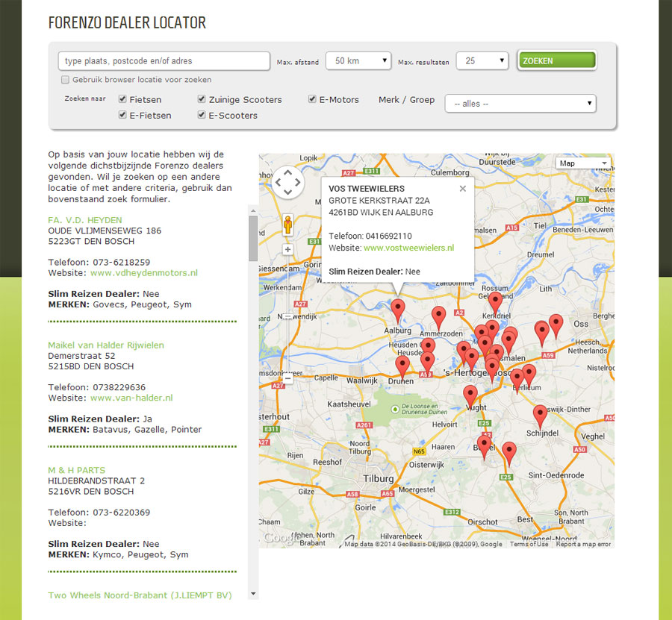
Task: Click the dealer list scroll up arrow
Action: (x=253, y=210)
